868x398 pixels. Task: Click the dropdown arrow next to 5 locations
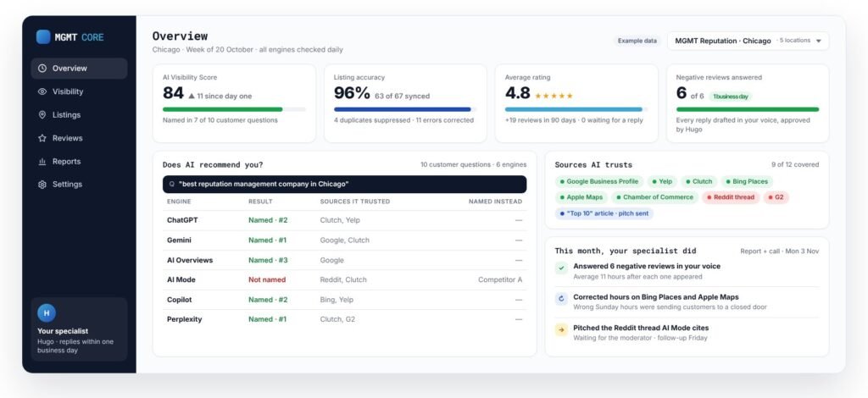point(818,41)
